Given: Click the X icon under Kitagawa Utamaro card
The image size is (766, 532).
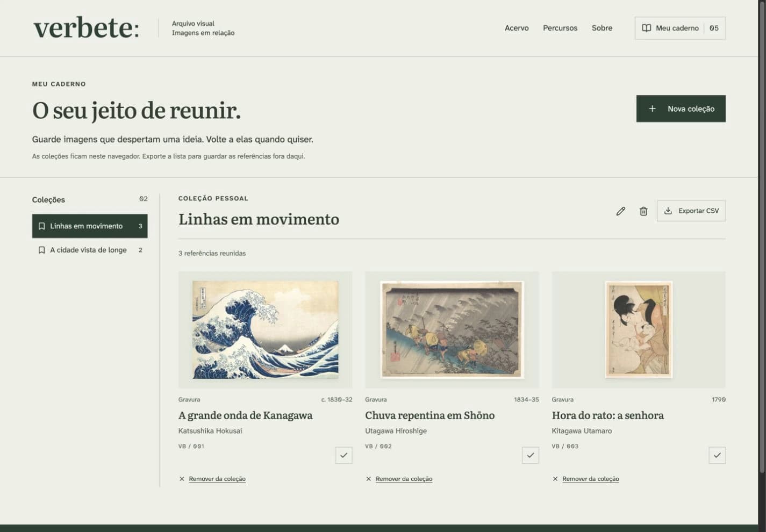Looking at the screenshot, I should (x=555, y=479).
